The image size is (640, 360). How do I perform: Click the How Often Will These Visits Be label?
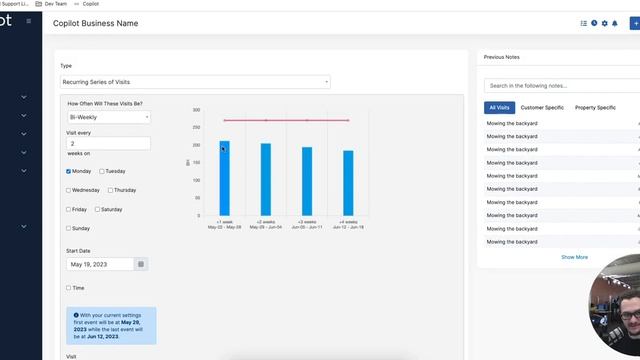[105, 104]
